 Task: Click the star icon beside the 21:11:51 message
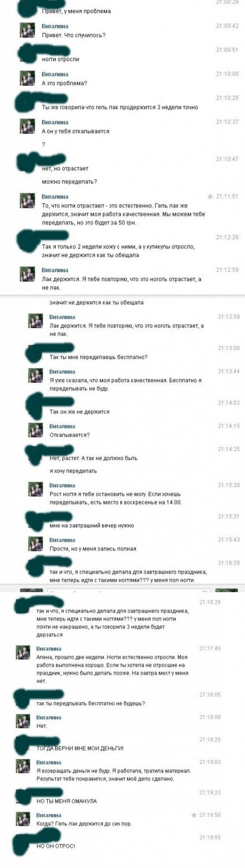click(x=210, y=197)
